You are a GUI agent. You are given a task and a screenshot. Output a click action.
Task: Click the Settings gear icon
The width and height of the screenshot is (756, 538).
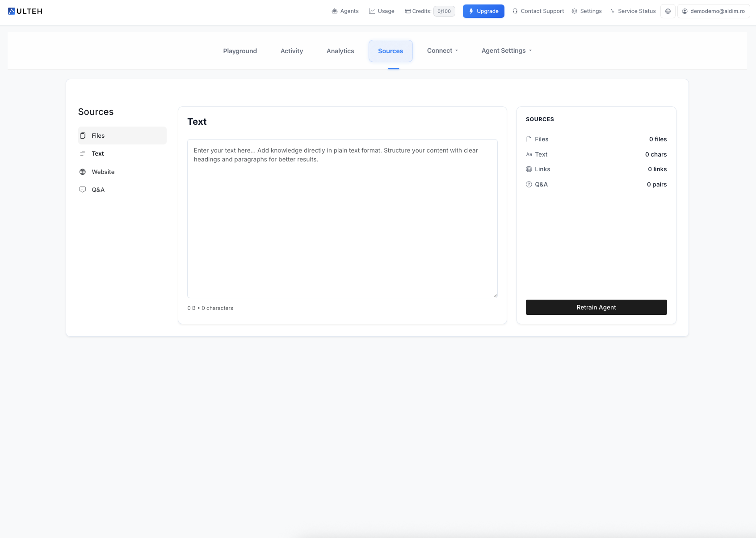tap(575, 11)
